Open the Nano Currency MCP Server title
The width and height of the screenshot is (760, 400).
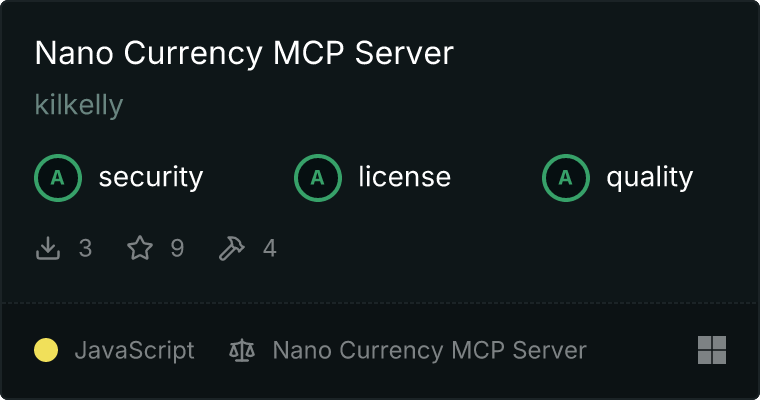coord(244,53)
